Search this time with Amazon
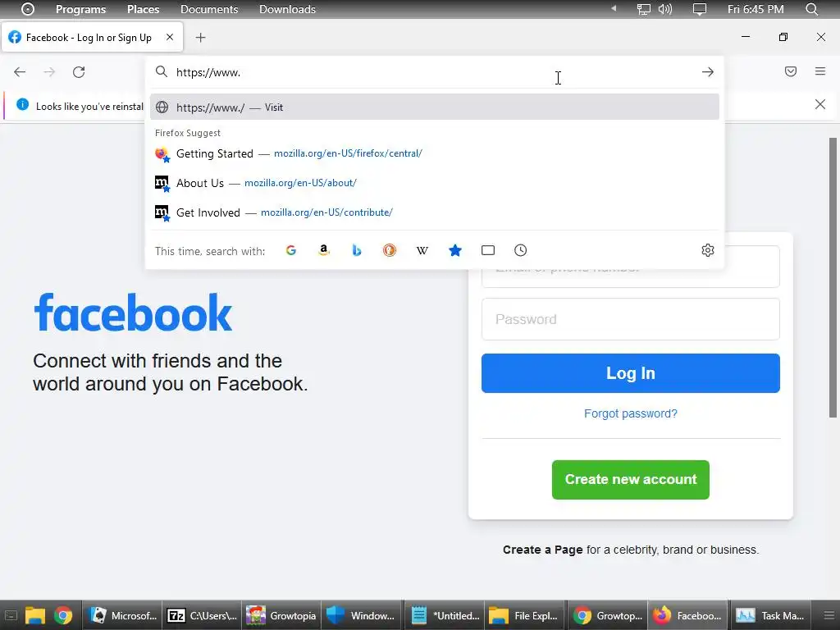This screenshot has width=840, height=630. pyautogui.click(x=323, y=250)
